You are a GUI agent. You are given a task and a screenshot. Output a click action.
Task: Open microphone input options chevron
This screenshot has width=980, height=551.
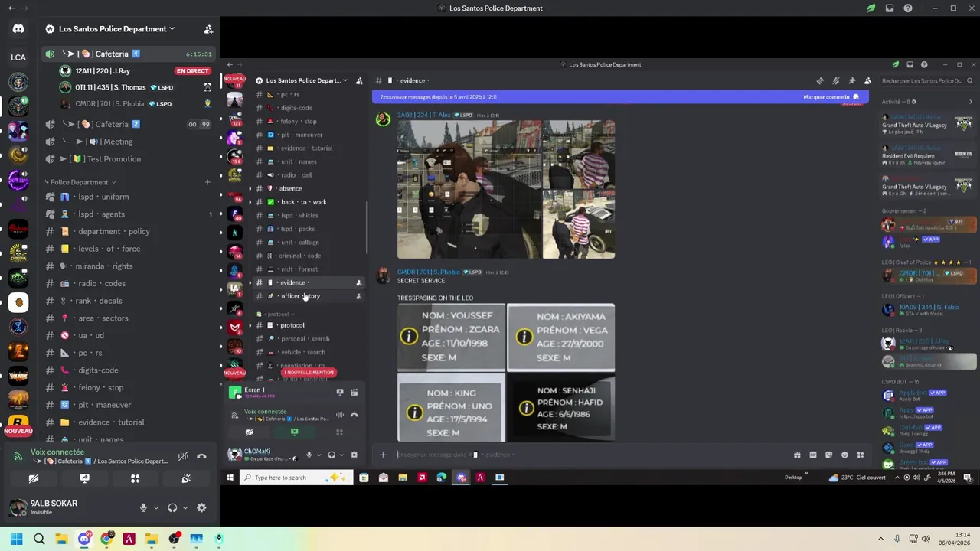click(155, 507)
